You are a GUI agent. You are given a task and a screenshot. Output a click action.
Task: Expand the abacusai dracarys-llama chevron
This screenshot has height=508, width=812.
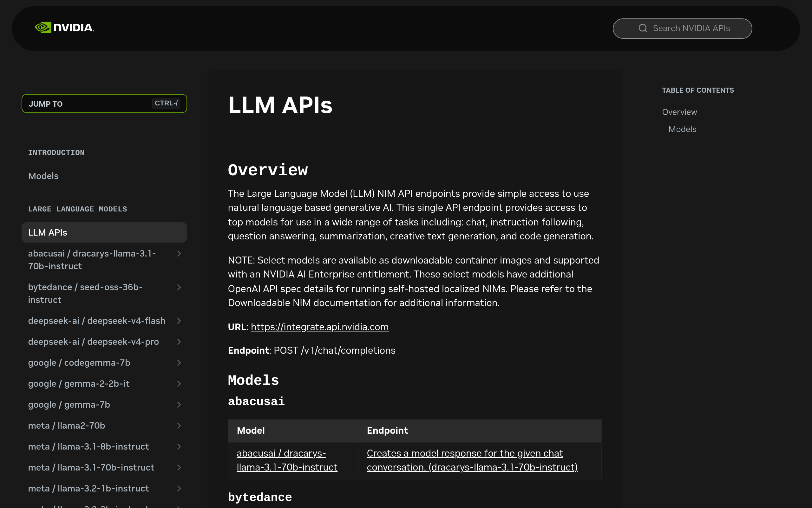click(x=179, y=254)
